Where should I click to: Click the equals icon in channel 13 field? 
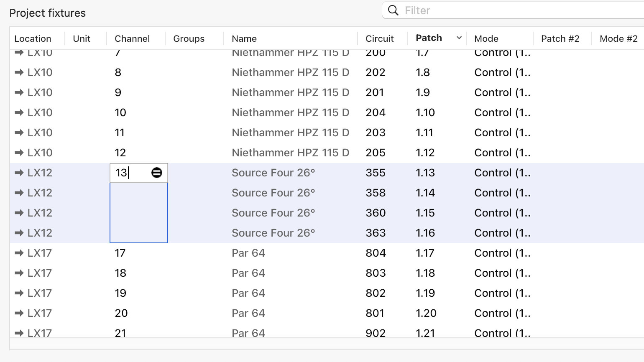(x=157, y=173)
